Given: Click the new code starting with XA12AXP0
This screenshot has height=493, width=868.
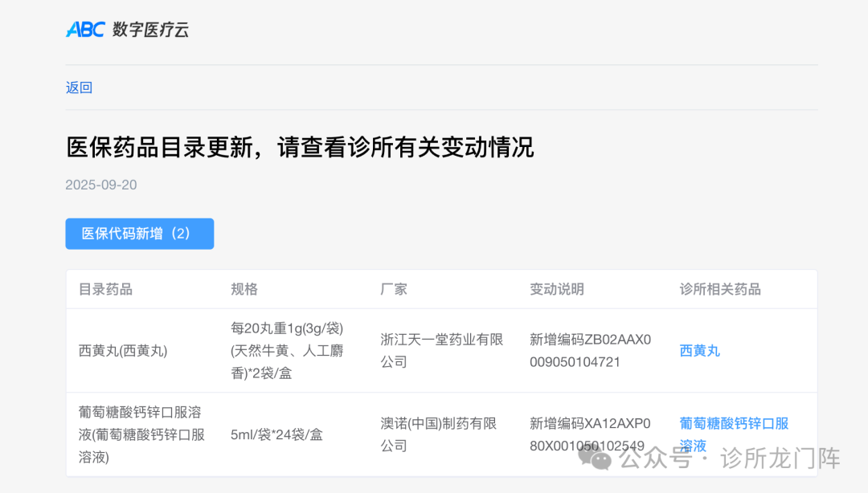Looking at the screenshot, I should pos(589,434).
